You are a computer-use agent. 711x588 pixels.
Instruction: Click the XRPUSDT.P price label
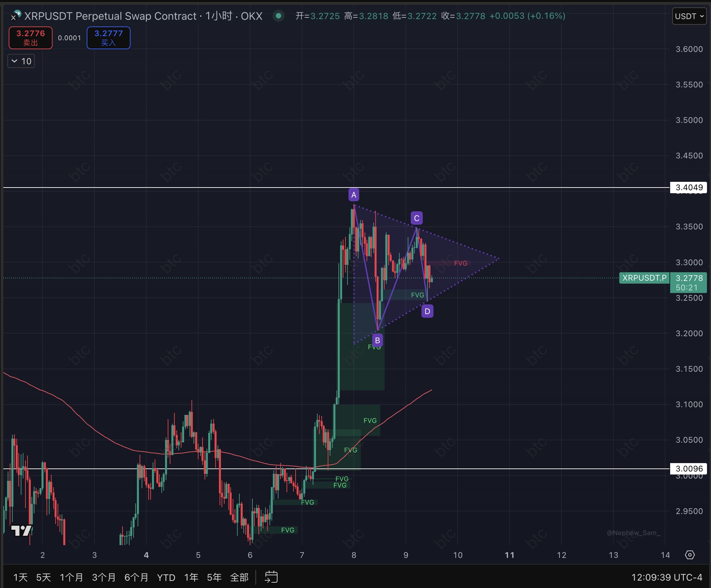644,278
